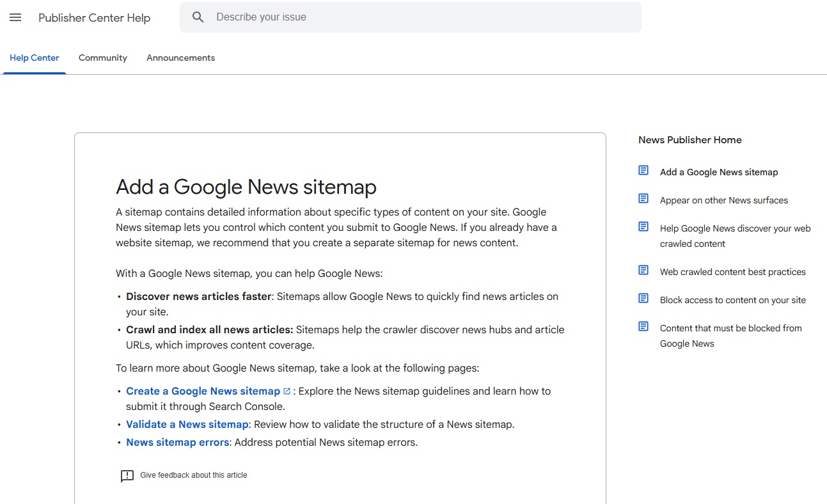Image resolution: width=827 pixels, height=504 pixels.
Task: Click the search magnifier icon
Action: (198, 17)
